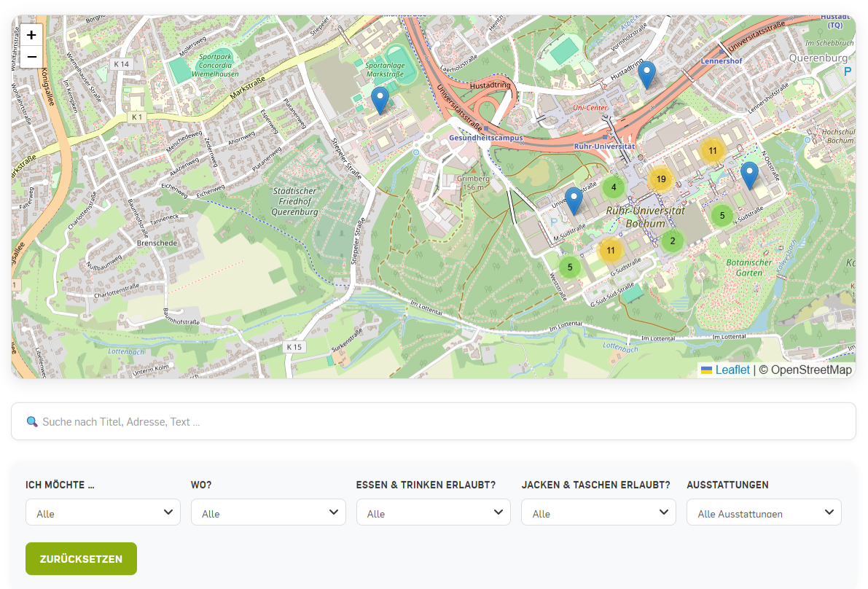Open "Jacken & Taschen erlaubt?" dropdown
Screen dimensions: 868x589
coord(598,512)
